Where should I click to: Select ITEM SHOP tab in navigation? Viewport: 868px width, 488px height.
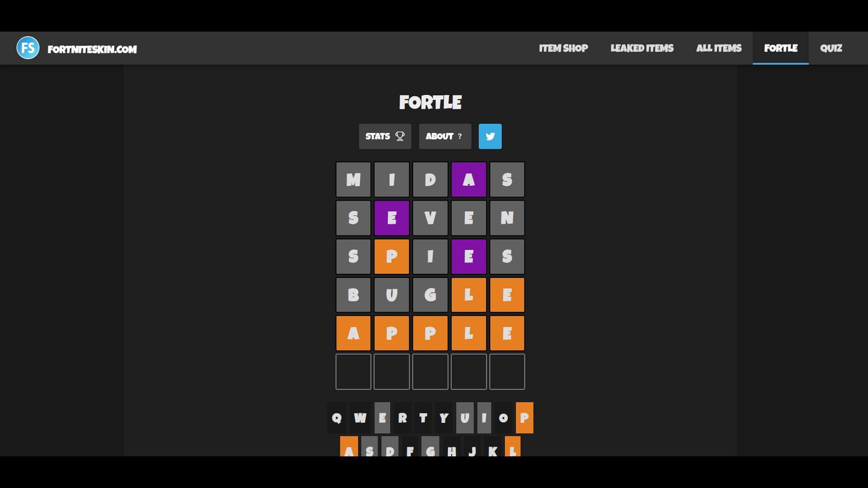(563, 48)
